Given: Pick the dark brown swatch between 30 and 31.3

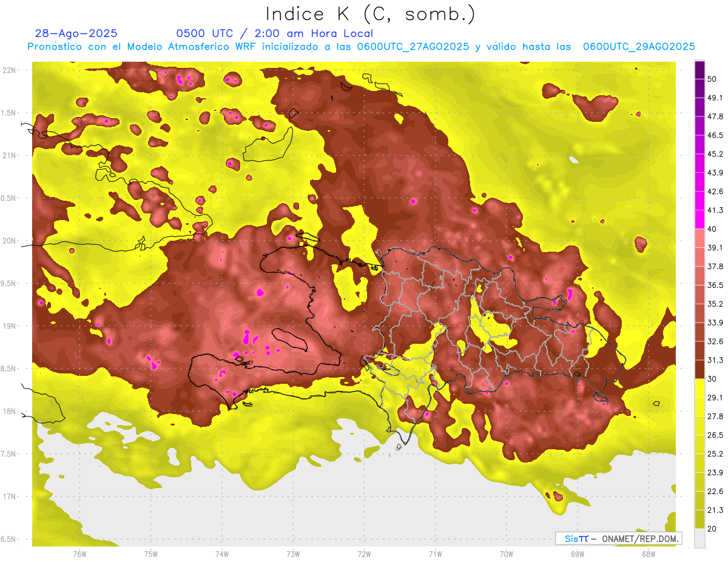Looking at the screenshot, I should point(699,369).
